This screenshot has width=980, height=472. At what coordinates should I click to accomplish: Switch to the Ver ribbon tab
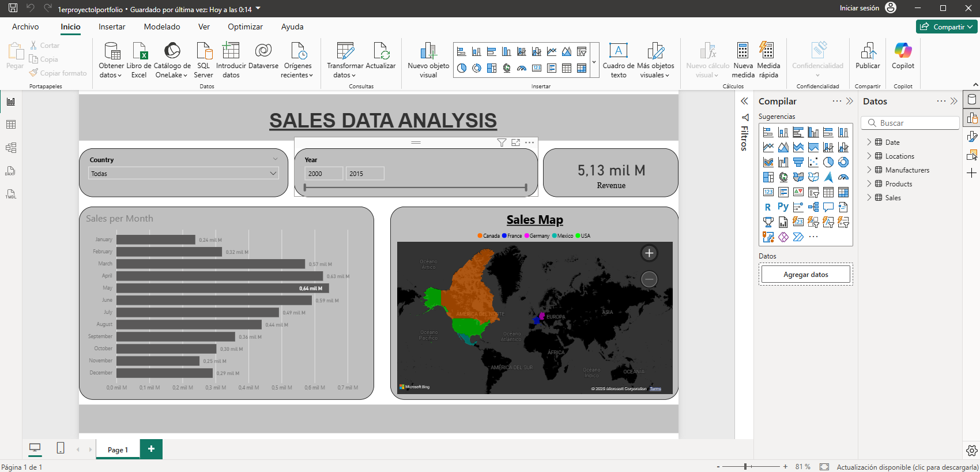pos(204,27)
